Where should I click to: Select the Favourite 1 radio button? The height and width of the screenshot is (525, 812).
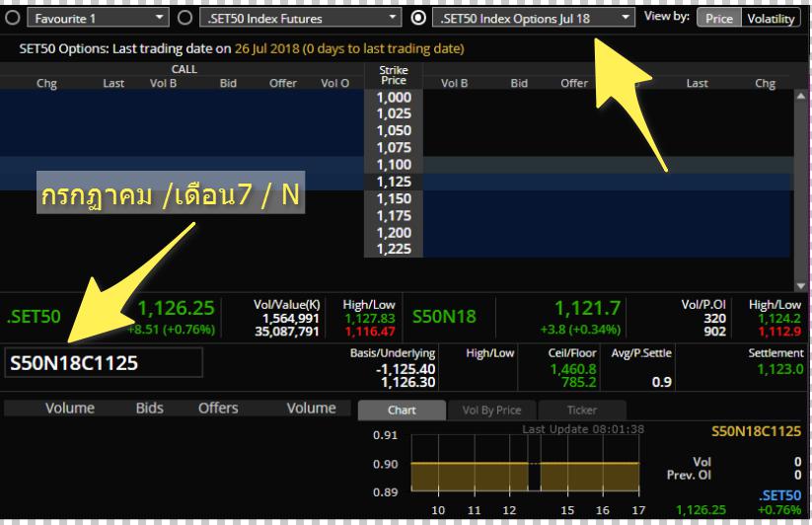13,18
